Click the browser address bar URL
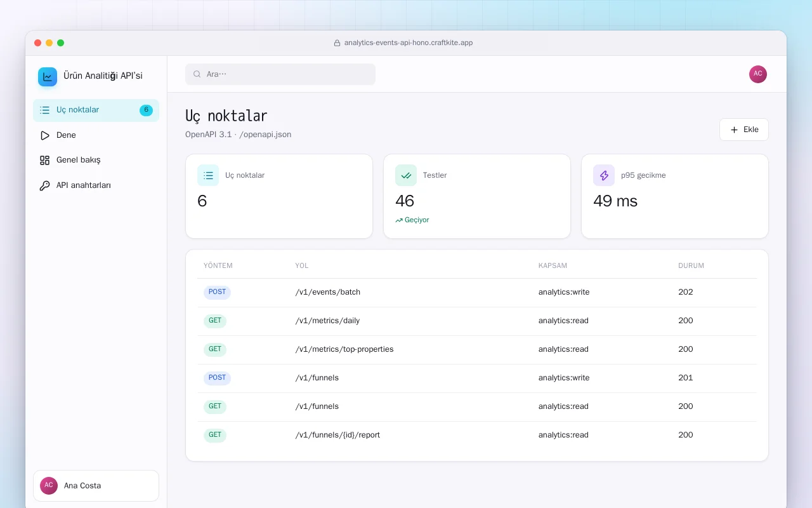The height and width of the screenshot is (508, 812). click(x=408, y=43)
